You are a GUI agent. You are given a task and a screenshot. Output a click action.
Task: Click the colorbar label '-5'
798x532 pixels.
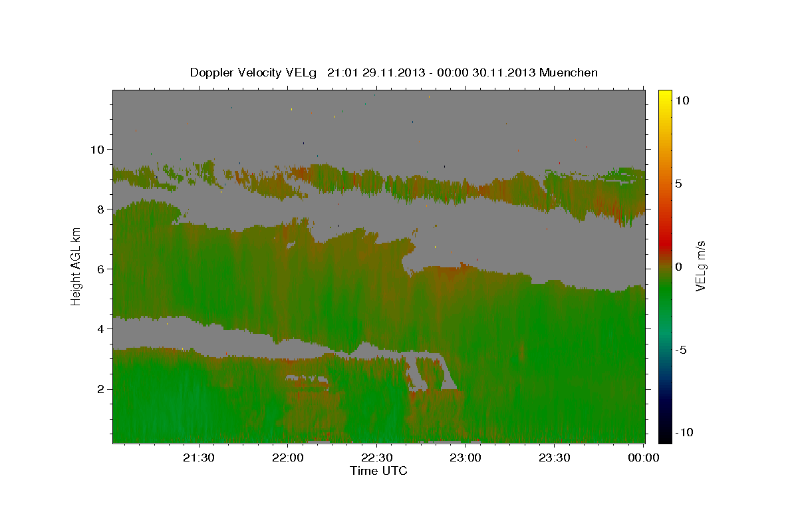point(681,350)
